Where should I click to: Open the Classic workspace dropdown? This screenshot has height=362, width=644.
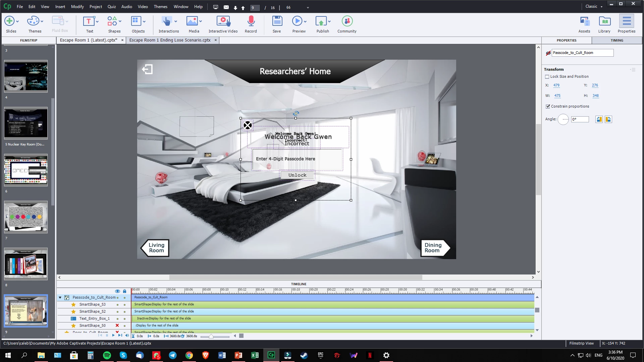(594, 6)
